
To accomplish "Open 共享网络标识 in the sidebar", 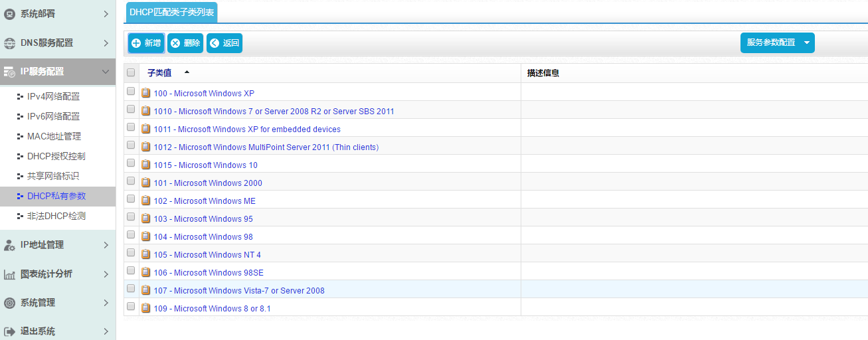I will pos(53,177).
